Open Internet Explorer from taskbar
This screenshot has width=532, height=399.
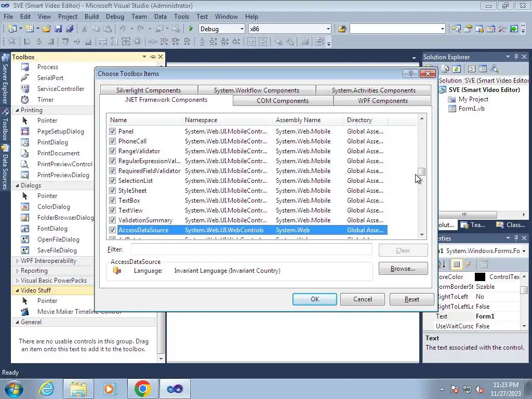coord(46,389)
